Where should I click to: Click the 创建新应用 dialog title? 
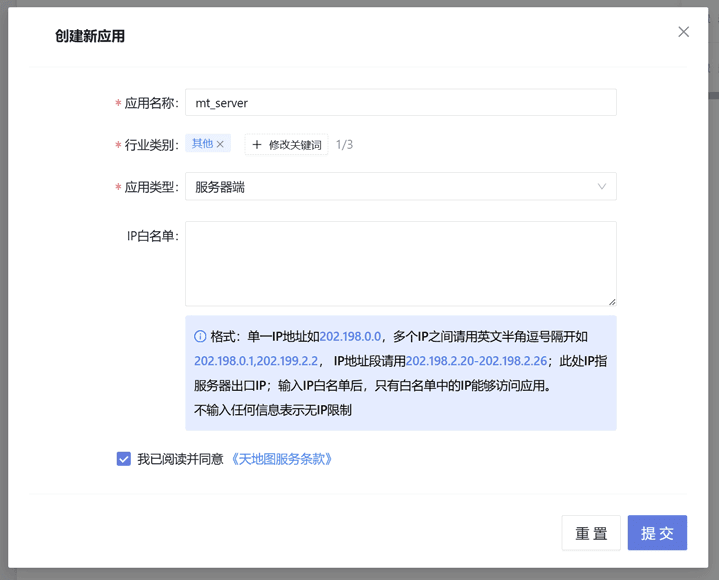90,36
